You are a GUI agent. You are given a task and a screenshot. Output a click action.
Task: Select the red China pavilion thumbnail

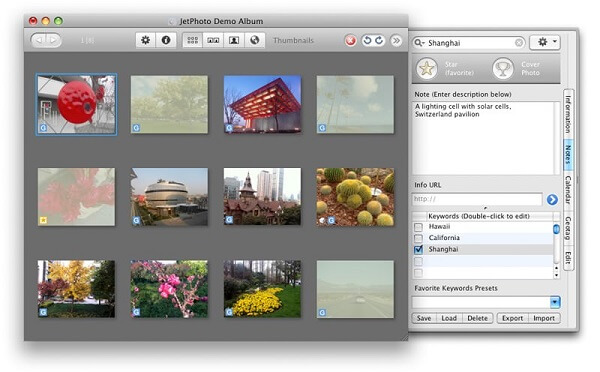click(262, 104)
